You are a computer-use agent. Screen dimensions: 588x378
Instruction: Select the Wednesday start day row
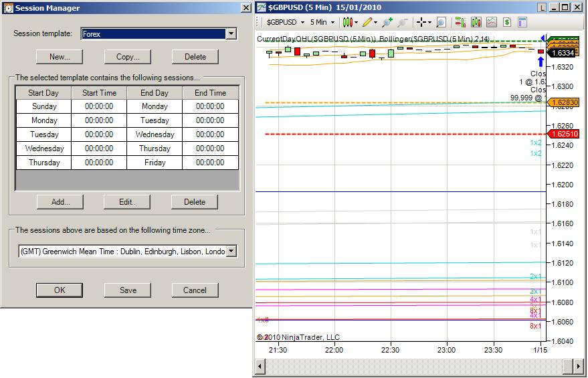[x=43, y=149]
